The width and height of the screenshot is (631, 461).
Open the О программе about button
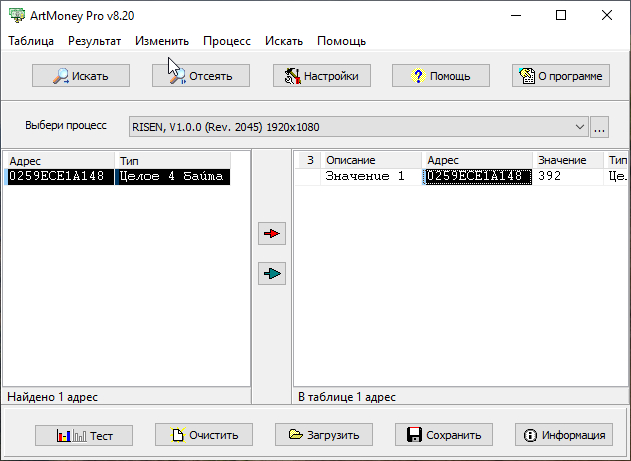point(561,76)
